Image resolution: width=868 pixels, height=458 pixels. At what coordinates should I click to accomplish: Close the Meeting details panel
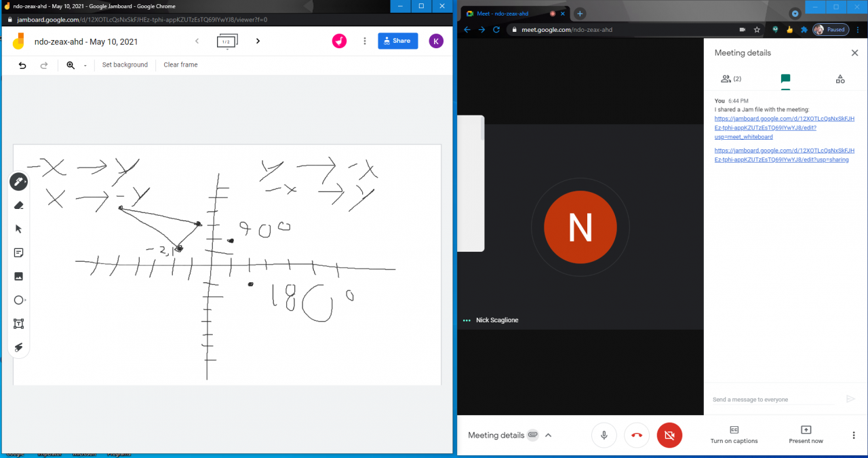854,53
